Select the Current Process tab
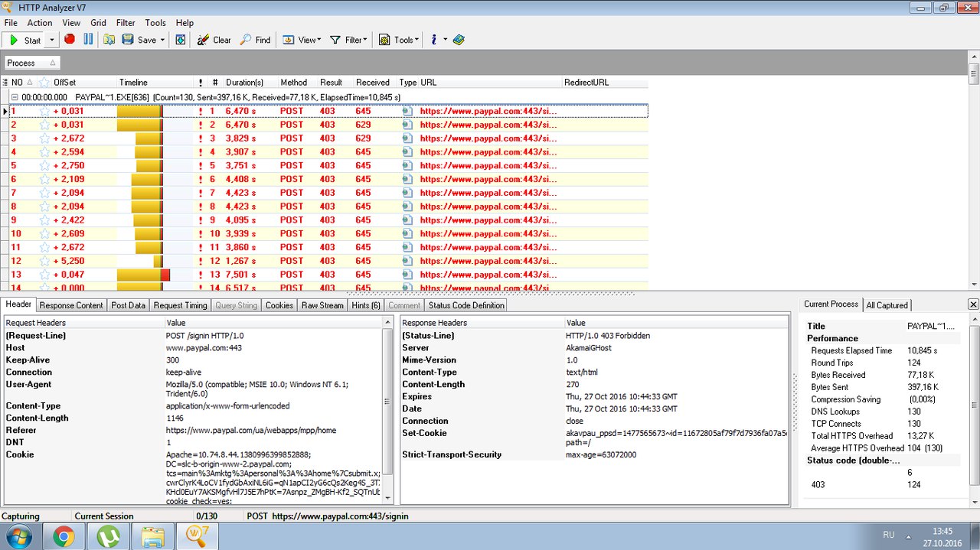The height and width of the screenshot is (550, 980). coord(831,304)
